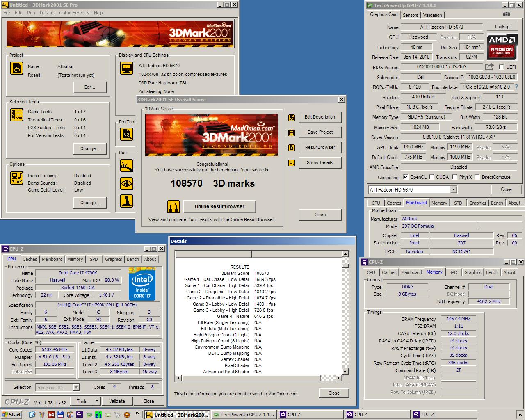Open the Bench tab in CPU-Z Mainboard window
525x420 pixels.
pyautogui.click(x=497, y=203)
